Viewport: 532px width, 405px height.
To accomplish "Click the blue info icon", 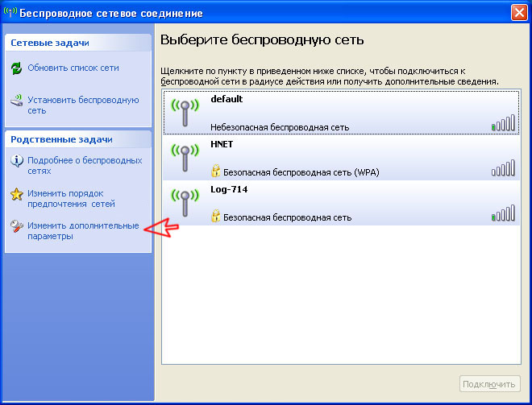I will (x=17, y=161).
